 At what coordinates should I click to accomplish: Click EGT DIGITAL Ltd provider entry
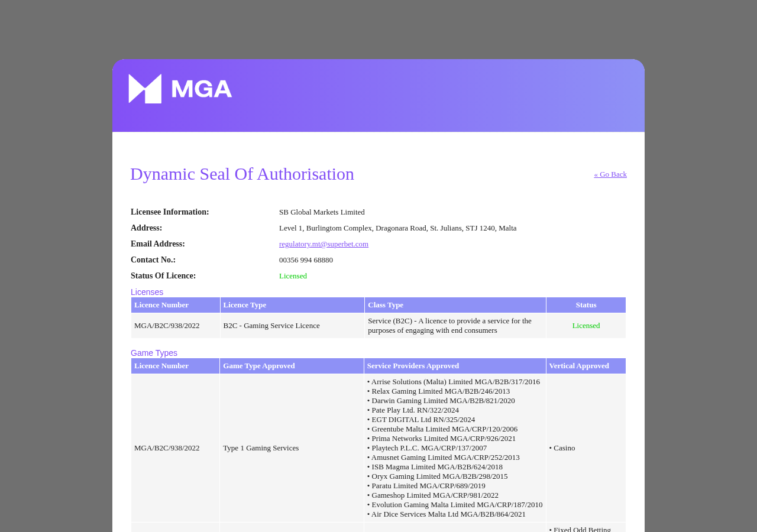(x=421, y=420)
